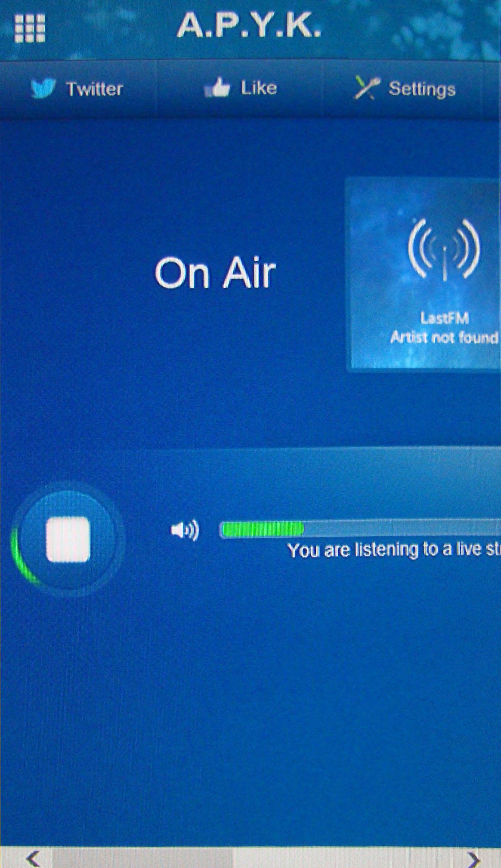Open the Settings text label
Screen dimensions: 501x868
click(422, 89)
